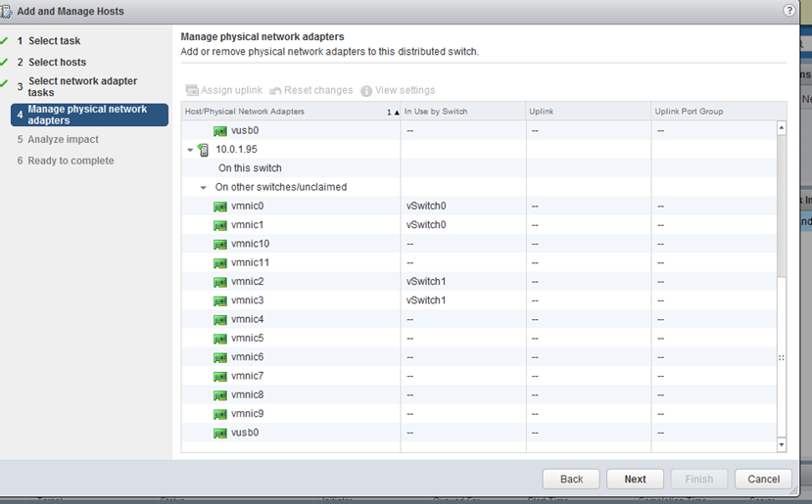Click step 5 Analyze impact
This screenshot has height=504, width=812.
coord(63,139)
